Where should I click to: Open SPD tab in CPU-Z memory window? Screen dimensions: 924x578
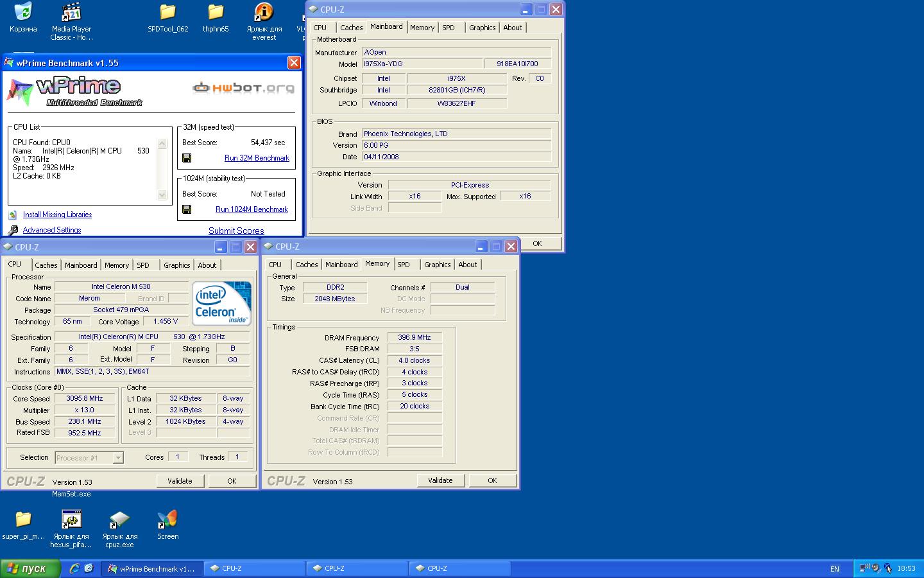coord(404,265)
